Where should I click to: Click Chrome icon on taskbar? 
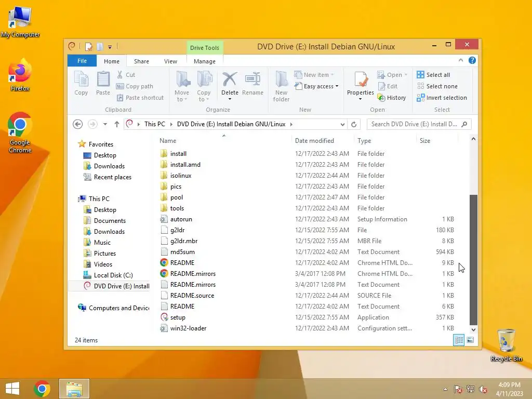[x=42, y=389]
